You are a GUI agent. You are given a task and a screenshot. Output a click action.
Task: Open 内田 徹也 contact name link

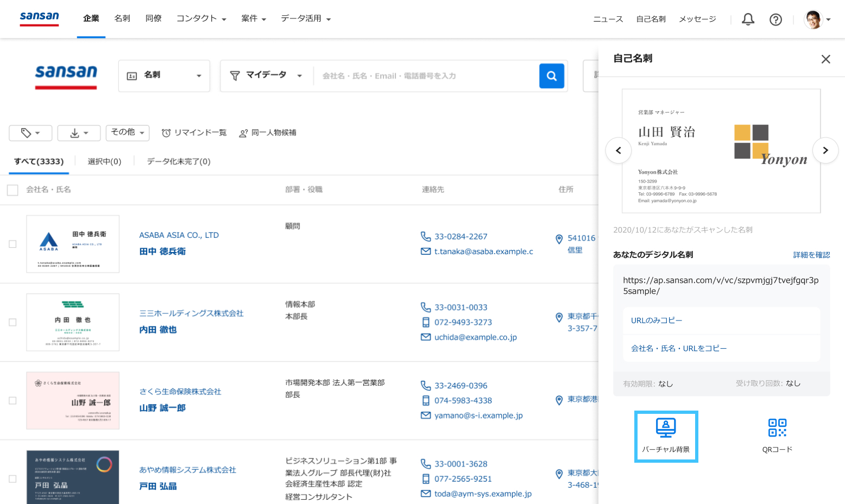click(158, 330)
